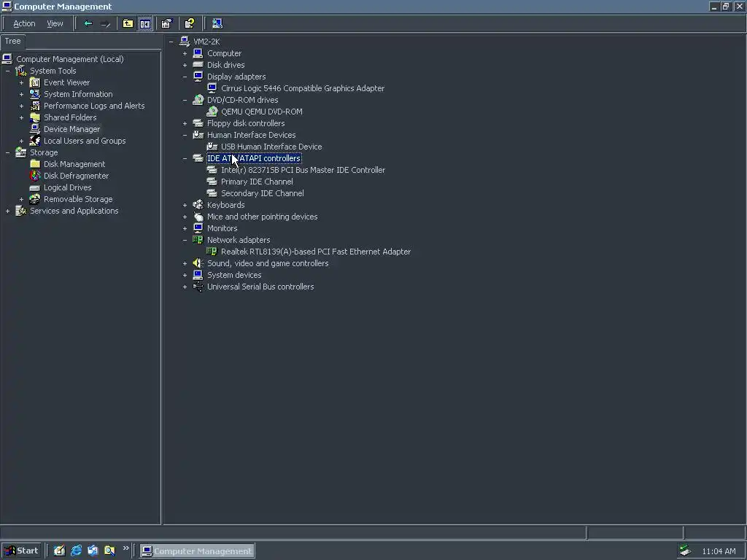Screen dimensions: 747x560
Task: Open Internet Explorer from quick launch
Action: click(76, 551)
